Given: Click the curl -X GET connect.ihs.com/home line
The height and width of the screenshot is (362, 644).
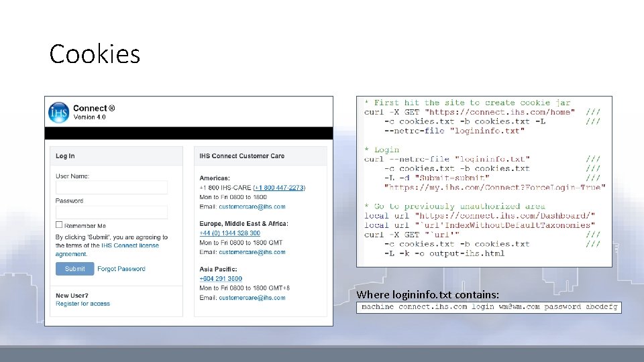Looking at the screenshot, I should click(470, 112).
